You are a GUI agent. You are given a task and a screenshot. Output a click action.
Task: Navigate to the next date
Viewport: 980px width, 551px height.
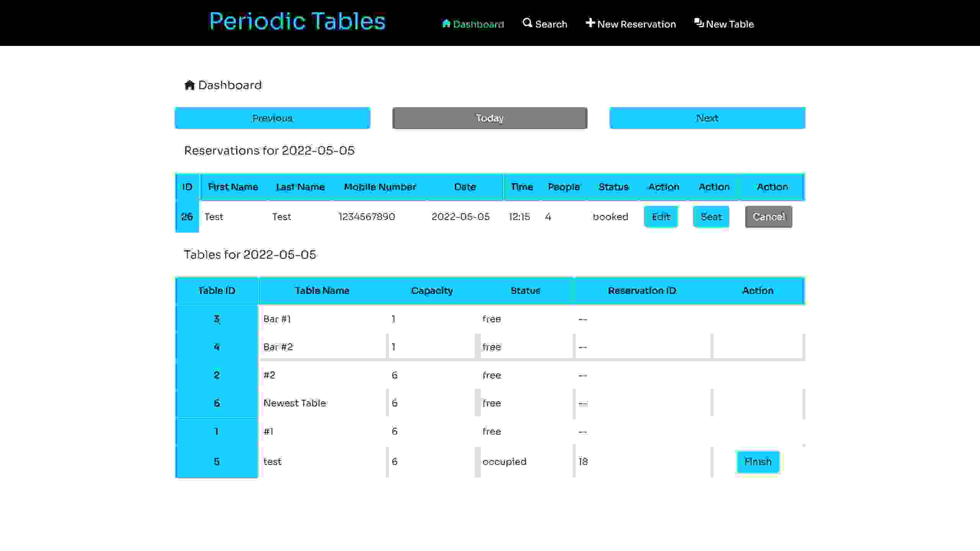point(707,118)
